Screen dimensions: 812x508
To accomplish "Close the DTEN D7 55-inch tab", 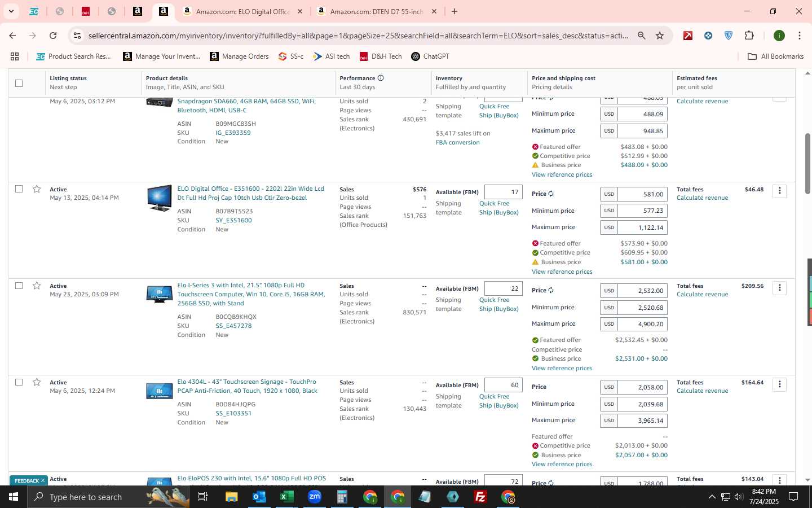I will coord(434,11).
